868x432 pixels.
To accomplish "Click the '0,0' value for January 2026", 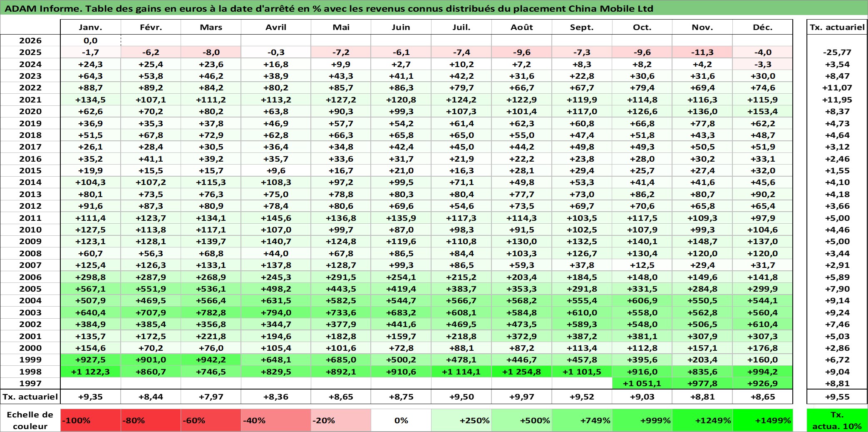I will (91, 40).
